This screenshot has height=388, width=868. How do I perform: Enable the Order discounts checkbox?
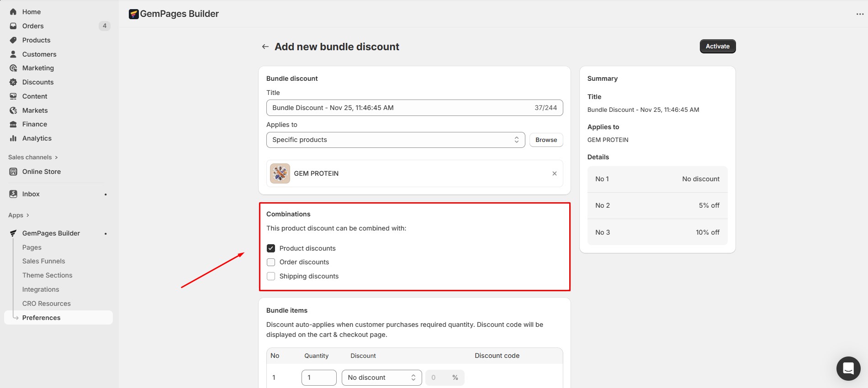tap(271, 262)
